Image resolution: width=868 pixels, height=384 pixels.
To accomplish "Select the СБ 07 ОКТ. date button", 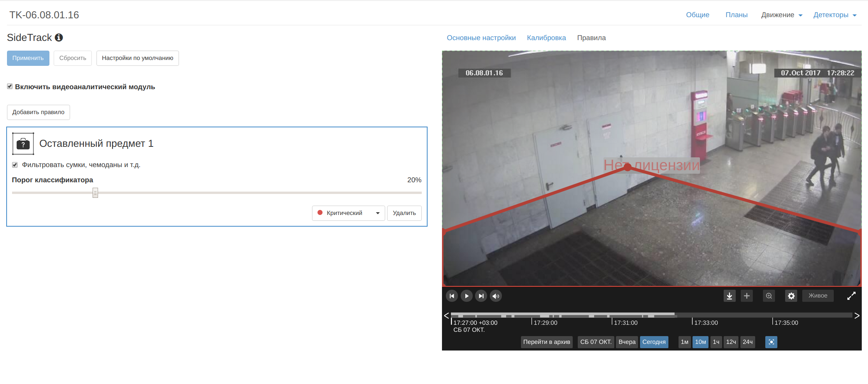I will 596,342.
